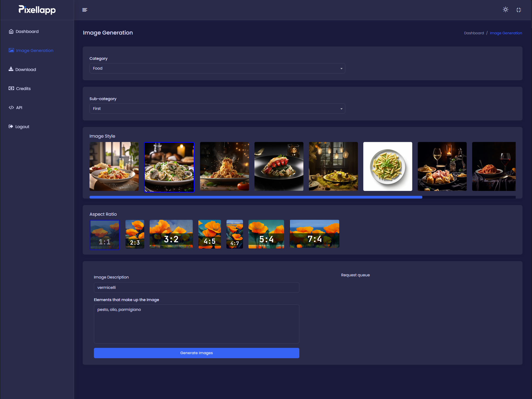The image size is (532, 399).
Task: Click the Image Description field with vermicelli
Action: (x=196, y=287)
